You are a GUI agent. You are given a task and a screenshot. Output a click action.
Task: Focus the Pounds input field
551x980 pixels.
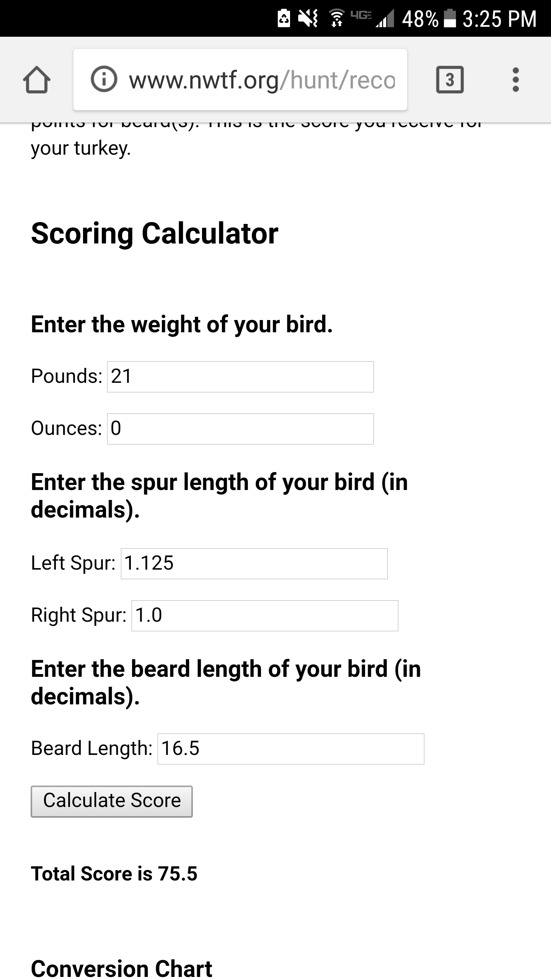coord(240,377)
